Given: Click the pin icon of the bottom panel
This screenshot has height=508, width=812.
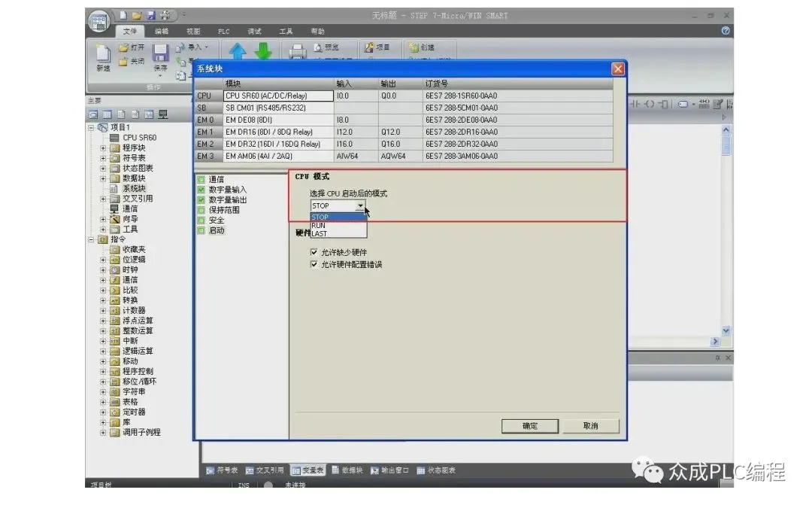Looking at the screenshot, I should (718, 358).
